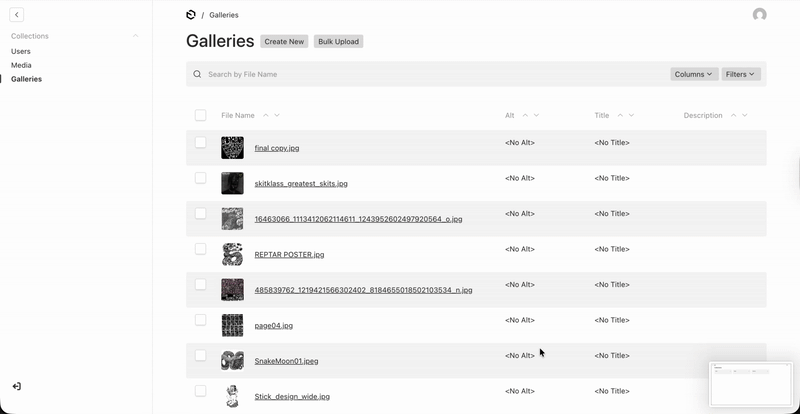Sort Alt column descending

[x=537, y=115]
